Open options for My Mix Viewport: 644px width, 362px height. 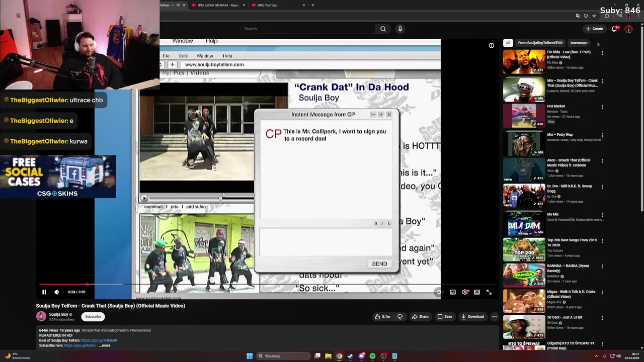tap(602, 214)
